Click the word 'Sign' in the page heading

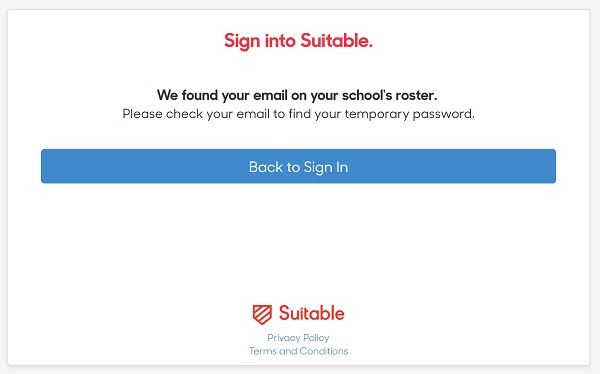242,41
